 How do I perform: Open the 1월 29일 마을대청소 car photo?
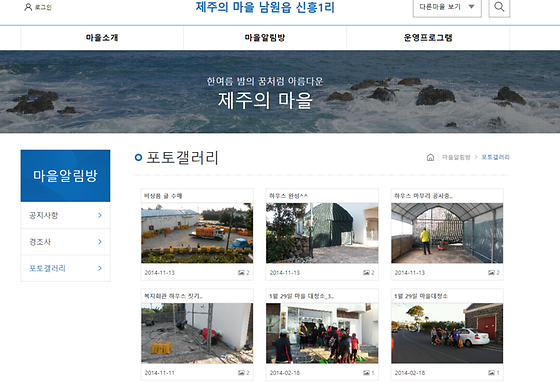pyautogui.click(x=447, y=333)
